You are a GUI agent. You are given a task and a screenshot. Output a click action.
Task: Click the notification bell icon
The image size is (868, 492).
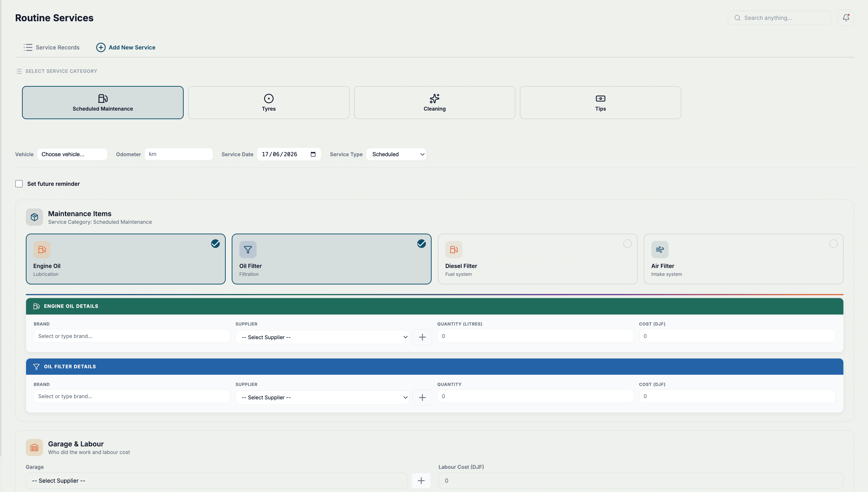[846, 18]
